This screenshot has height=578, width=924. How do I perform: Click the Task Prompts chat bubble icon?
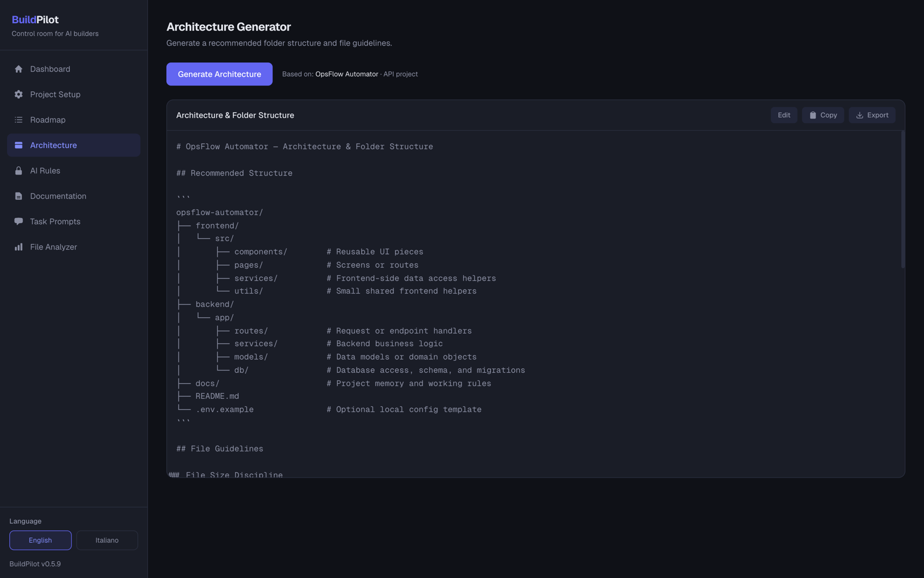point(18,221)
